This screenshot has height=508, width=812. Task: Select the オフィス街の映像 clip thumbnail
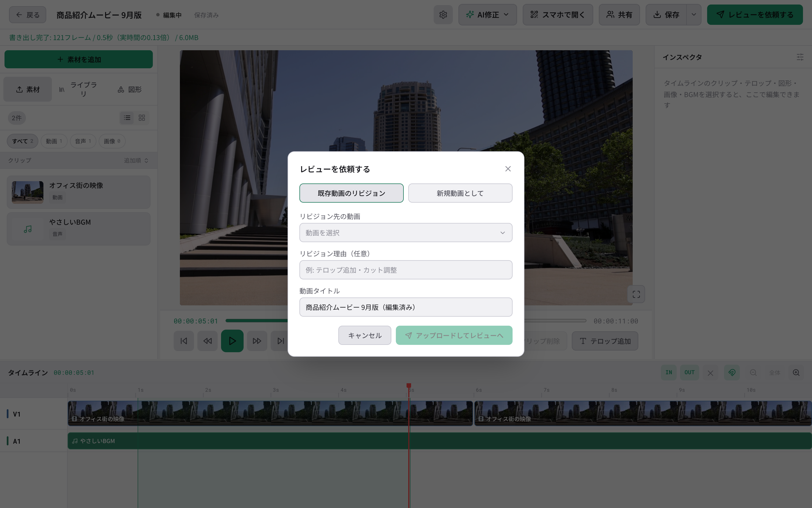click(28, 192)
